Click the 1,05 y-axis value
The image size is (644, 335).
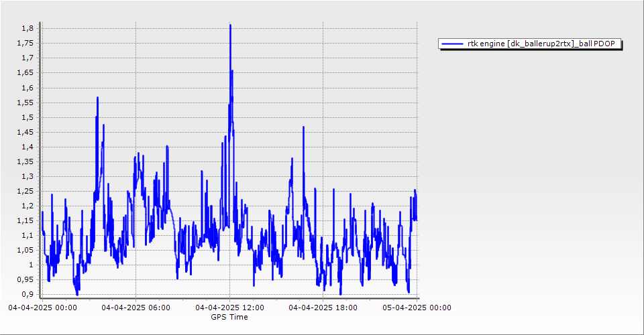click(25, 250)
